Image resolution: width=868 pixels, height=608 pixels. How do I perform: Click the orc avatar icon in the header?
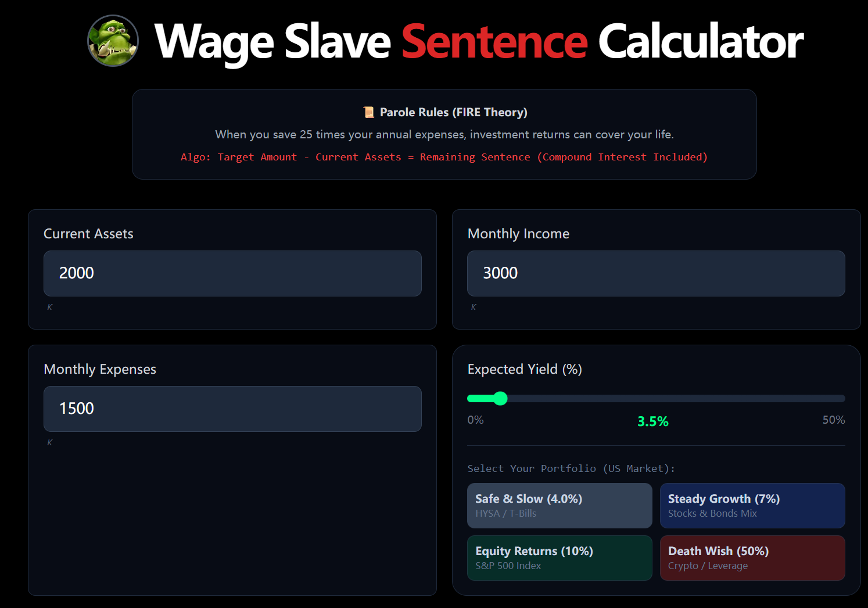click(113, 41)
